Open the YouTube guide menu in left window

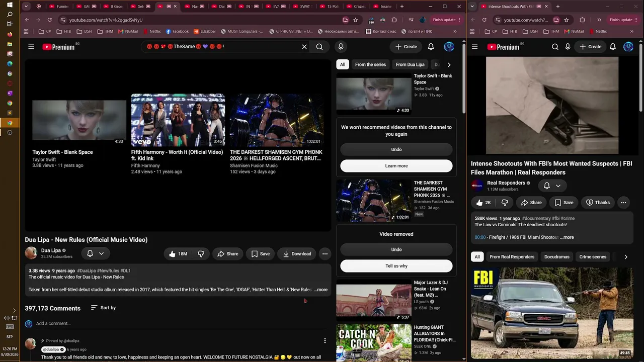tap(31, 47)
